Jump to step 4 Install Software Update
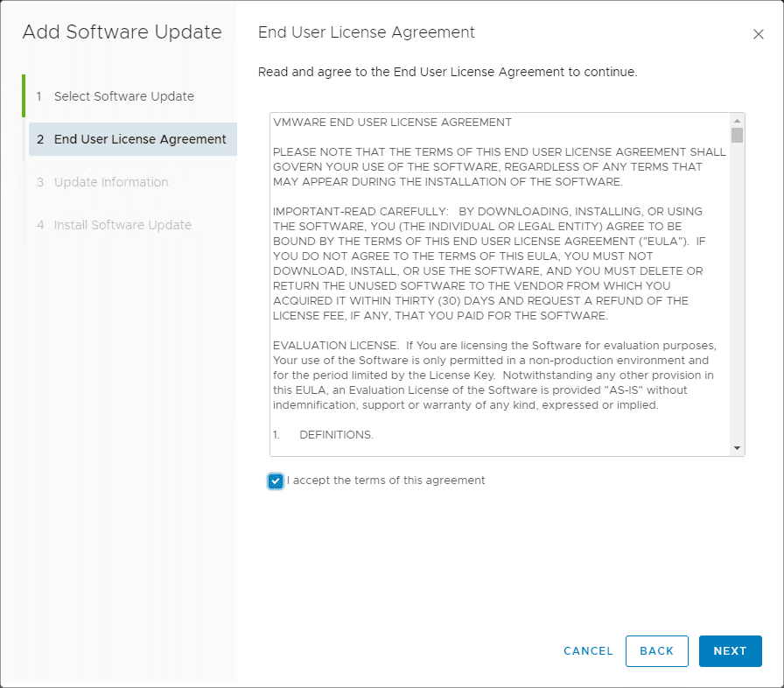 (122, 225)
